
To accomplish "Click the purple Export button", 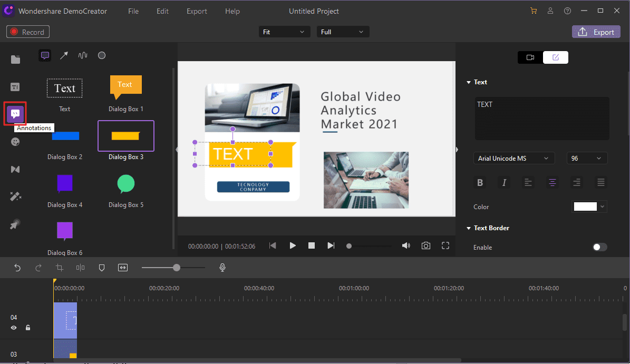I will click(596, 32).
